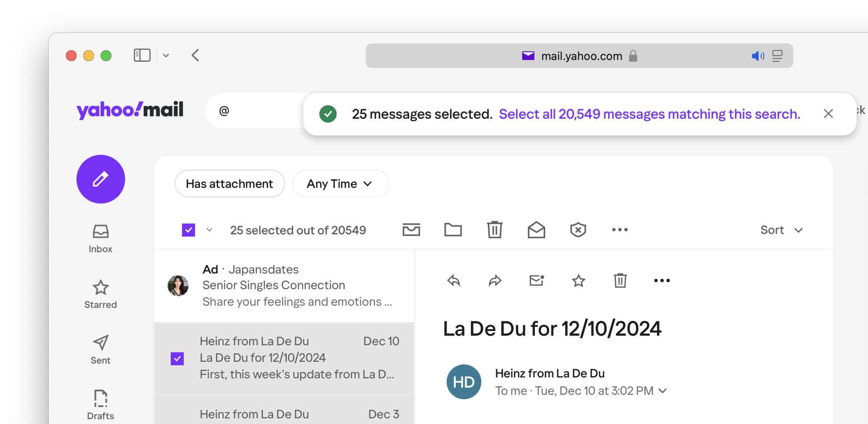The height and width of the screenshot is (424, 868).
Task: Delete selected messages using toolbar trash icon
Action: pyautogui.click(x=494, y=230)
